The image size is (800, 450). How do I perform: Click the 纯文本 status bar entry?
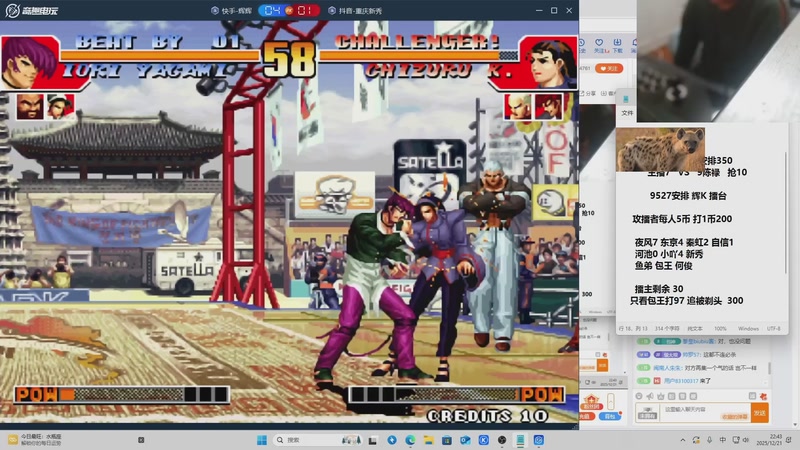pos(694,329)
